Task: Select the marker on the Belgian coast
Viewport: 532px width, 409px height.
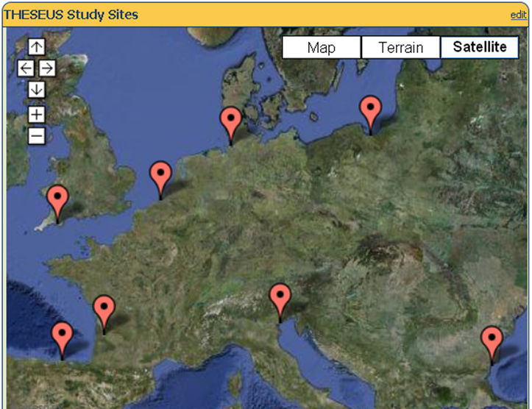Action: pos(160,177)
